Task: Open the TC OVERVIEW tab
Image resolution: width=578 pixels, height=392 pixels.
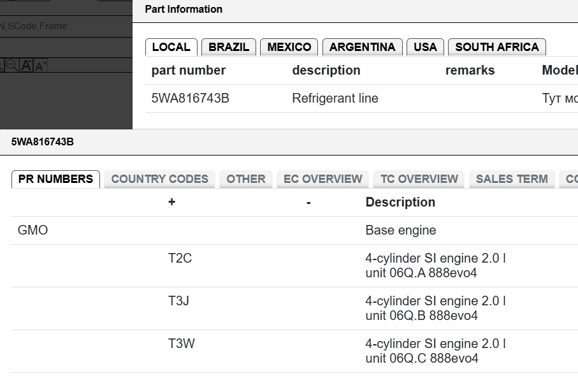Action: [419, 179]
